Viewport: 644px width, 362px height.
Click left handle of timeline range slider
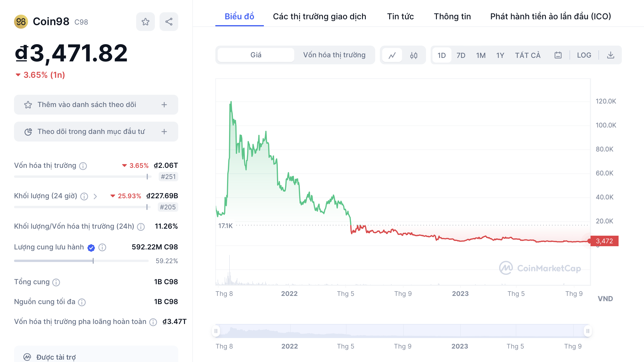[x=216, y=331]
